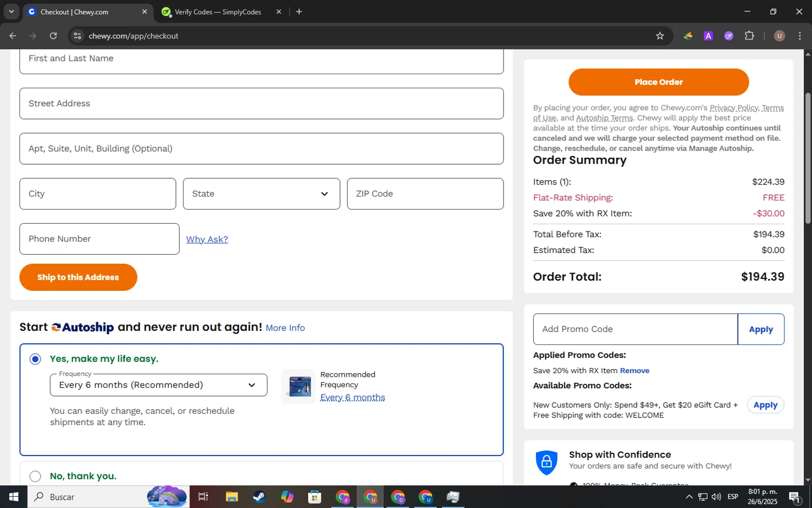812x508 pixels.
Task: Focus the Add Promo Code field
Action: pyautogui.click(x=636, y=329)
